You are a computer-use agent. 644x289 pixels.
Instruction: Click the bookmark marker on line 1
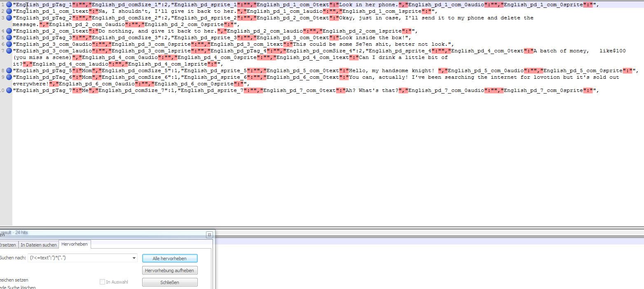9,5
